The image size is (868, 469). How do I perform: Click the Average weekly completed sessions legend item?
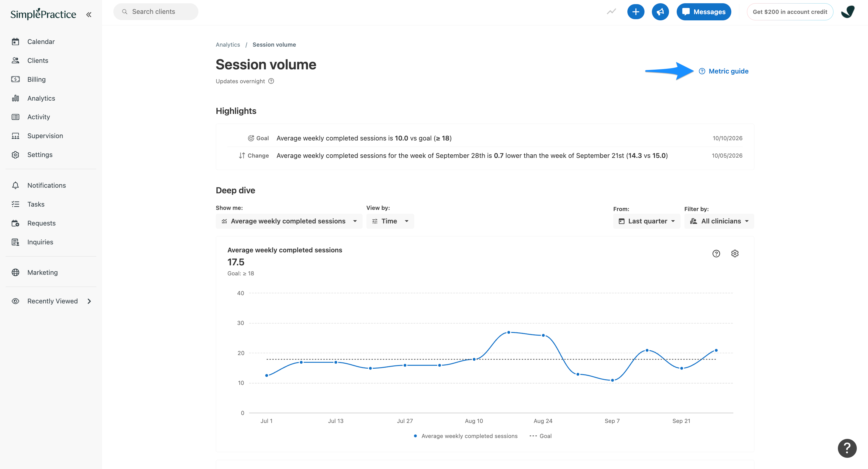[465, 436]
